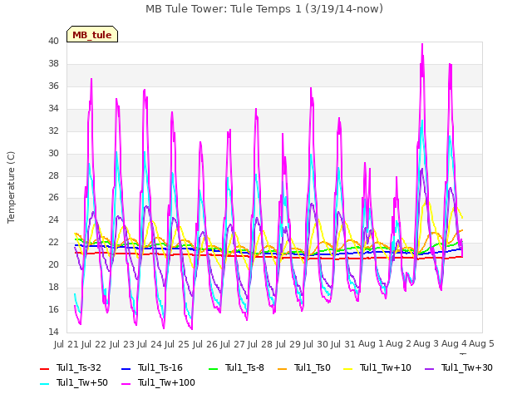The width and height of the screenshot is (532, 399).
Task: Select the Tul1_Tw+100 legend label
Action: tap(166, 382)
